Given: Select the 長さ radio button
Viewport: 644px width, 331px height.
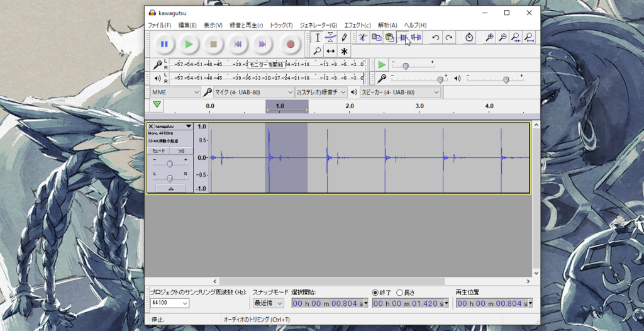Looking at the screenshot, I should point(399,293).
